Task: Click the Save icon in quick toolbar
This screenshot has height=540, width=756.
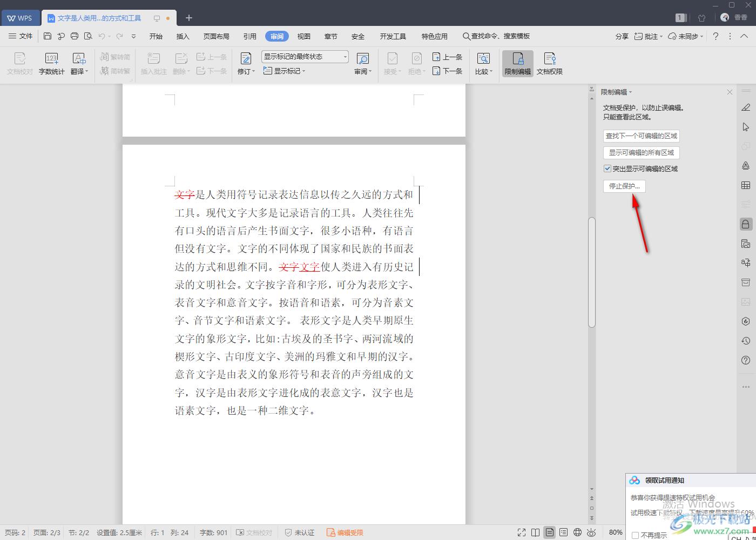Action: pos(48,36)
